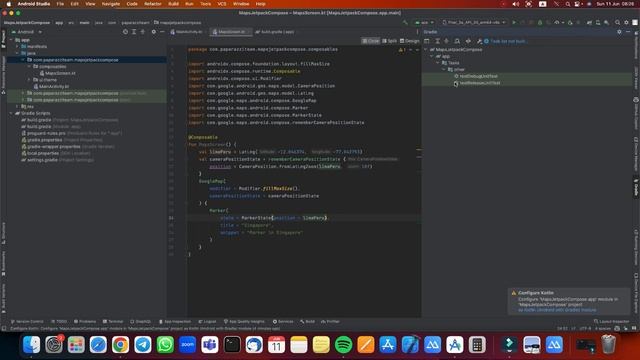Switch editor to Design view mode
This screenshot has height=360, width=640.
(409, 41)
